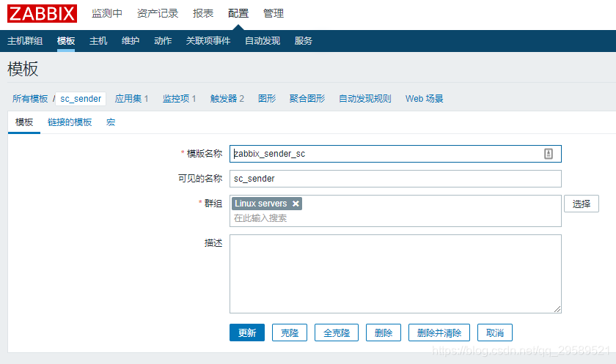Viewport: 616px width, 364px height.
Task: Click the 模板 page heading
Action: [23, 69]
